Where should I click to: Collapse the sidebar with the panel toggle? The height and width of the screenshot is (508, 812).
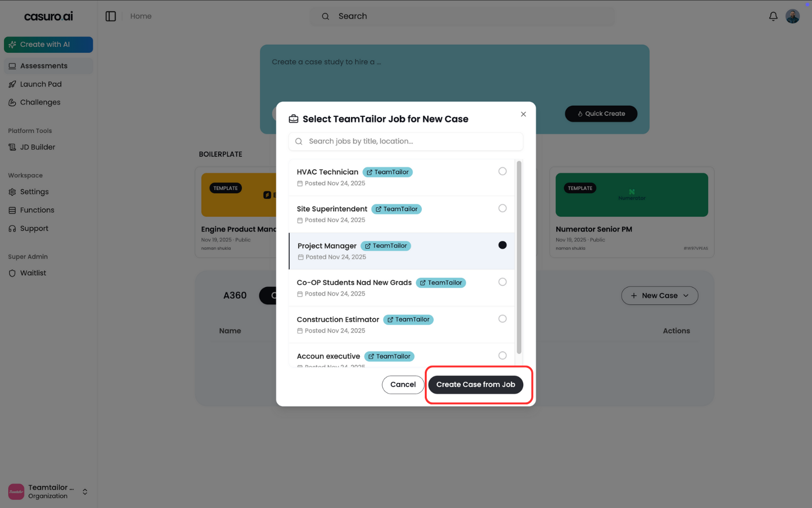point(111,16)
